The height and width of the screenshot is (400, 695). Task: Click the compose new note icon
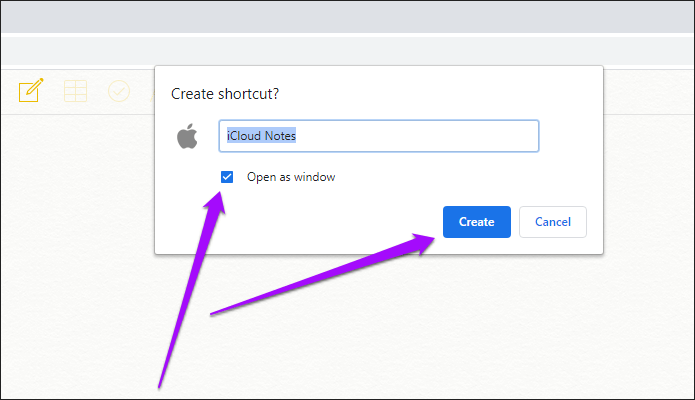[x=31, y=90]
